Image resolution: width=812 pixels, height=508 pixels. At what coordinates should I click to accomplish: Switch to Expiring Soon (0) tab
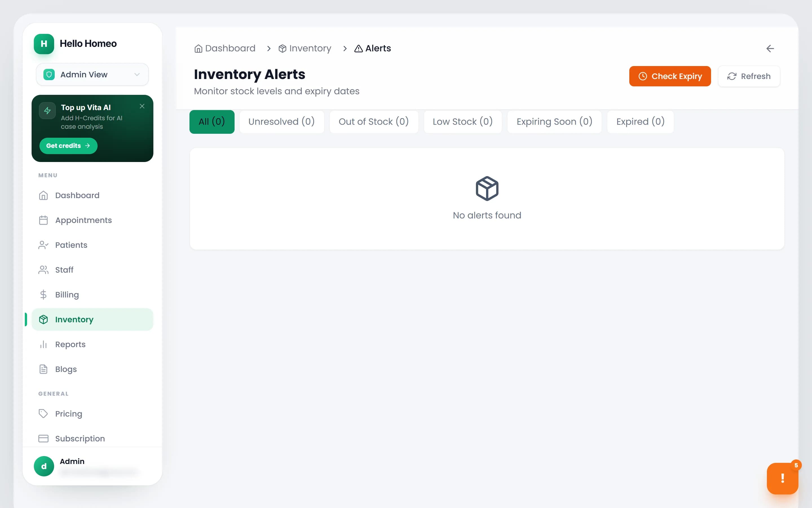point(554,122)
